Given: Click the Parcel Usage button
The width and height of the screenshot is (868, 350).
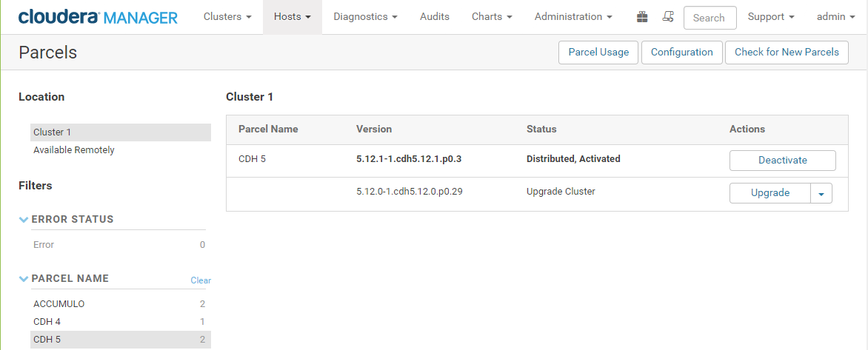Looking at the screenshot, I should point(598,53).
